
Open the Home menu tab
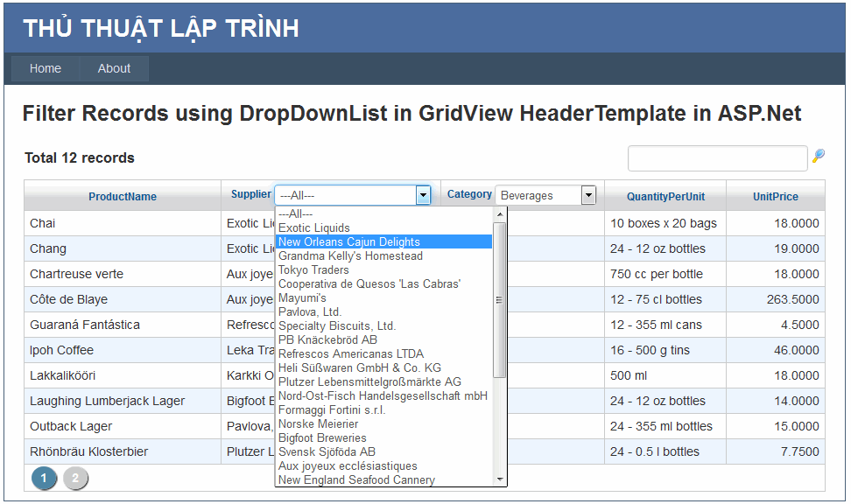[x=45, y=67]
